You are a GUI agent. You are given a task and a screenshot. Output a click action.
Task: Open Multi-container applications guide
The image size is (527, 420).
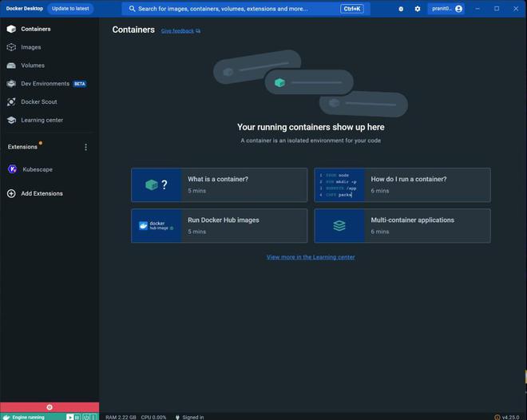pyautogui.click(x=402, y=226)
